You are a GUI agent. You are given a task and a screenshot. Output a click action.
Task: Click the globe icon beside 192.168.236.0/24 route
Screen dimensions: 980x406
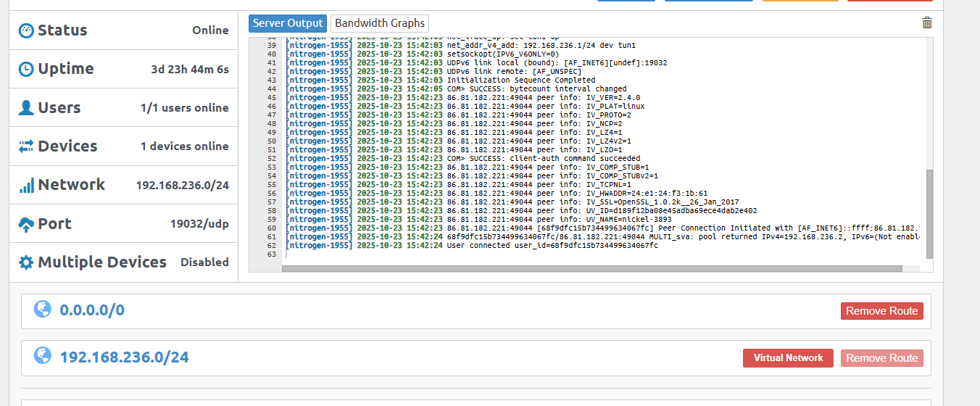[x=43, y=355]
